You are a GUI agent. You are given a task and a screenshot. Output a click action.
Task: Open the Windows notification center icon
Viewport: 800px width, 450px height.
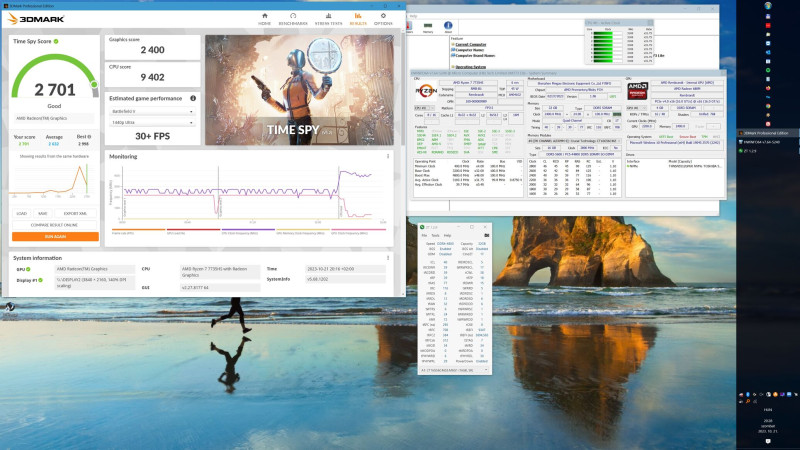coord(768,441)
